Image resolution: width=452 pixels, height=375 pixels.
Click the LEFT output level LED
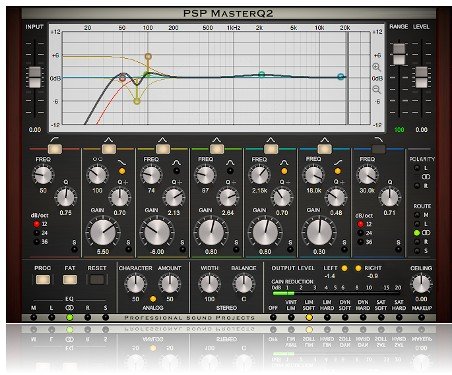pos(344,268)
